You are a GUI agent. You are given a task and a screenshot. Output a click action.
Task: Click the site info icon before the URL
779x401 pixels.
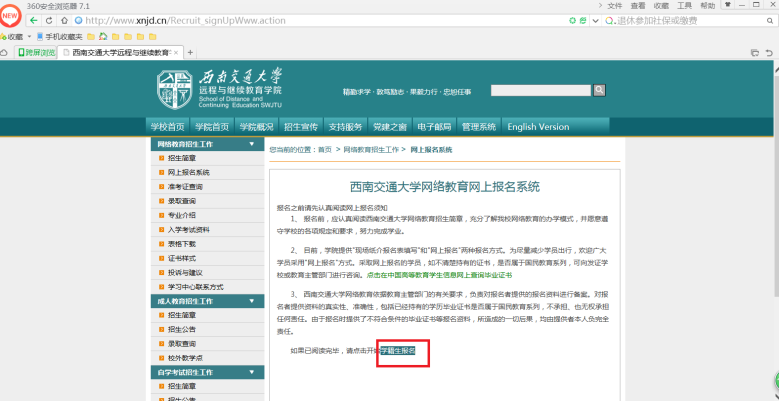(78, 21)
